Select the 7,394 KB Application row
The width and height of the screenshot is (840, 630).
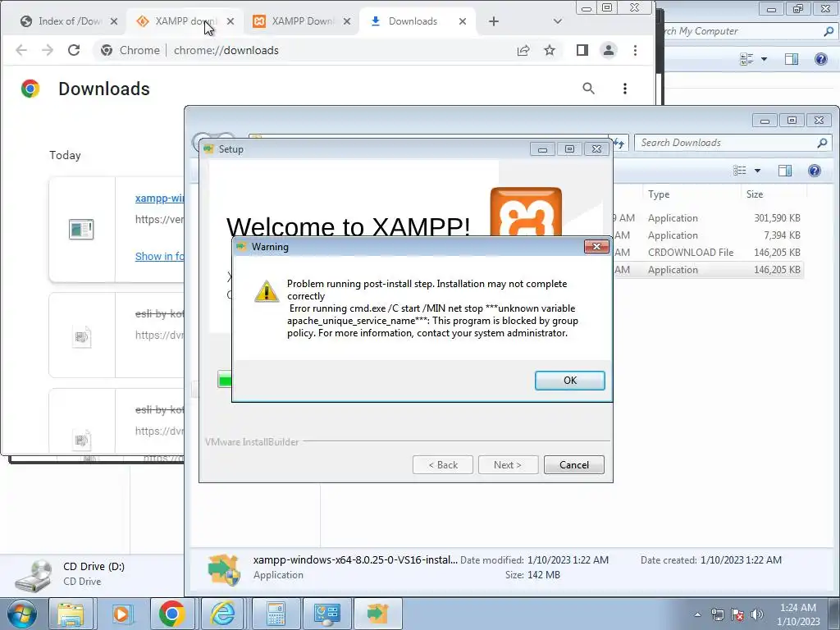coord(708,235)
